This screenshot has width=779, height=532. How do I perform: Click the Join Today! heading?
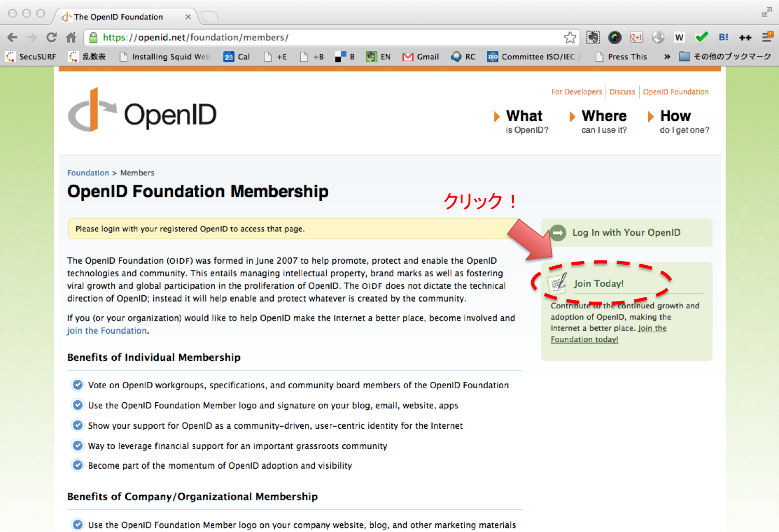coord(599,283)
